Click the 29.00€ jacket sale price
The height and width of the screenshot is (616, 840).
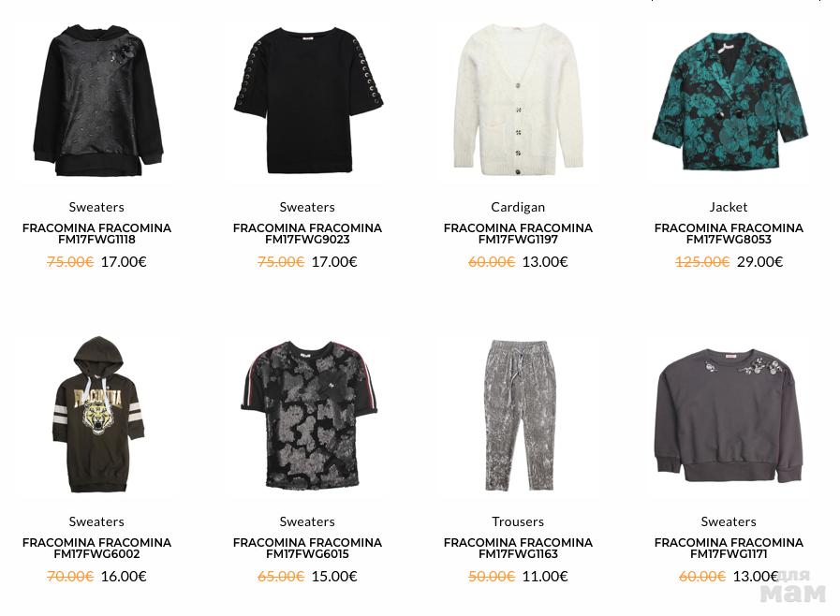[x=759, y=262]
